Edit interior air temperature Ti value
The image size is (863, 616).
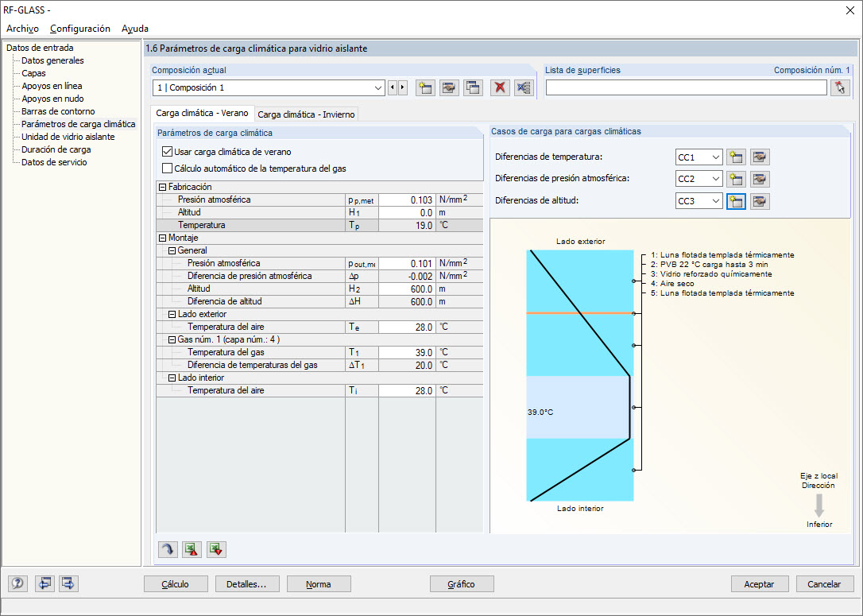click(408, 391)
